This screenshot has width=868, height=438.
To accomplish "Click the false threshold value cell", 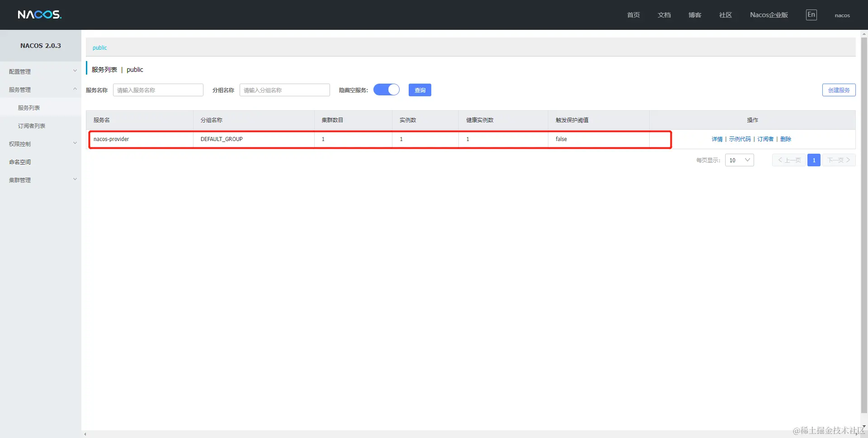I will [x=599, y=139].
